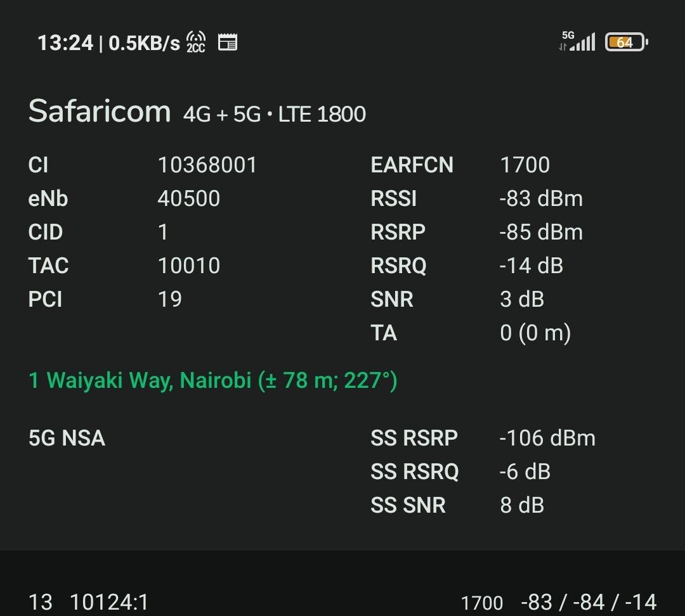685x616 pixels.
Task: Select the EARFCN value 1700
Action: point(525,165)
